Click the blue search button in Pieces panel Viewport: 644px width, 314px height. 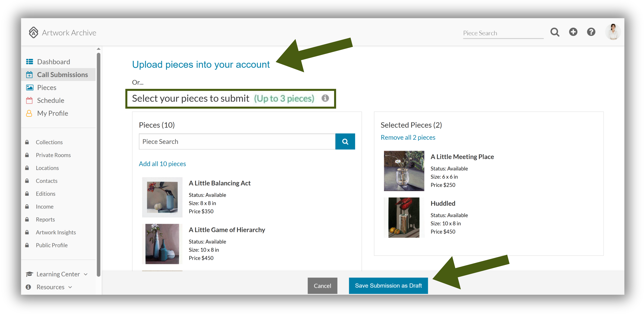coord(345,141)
